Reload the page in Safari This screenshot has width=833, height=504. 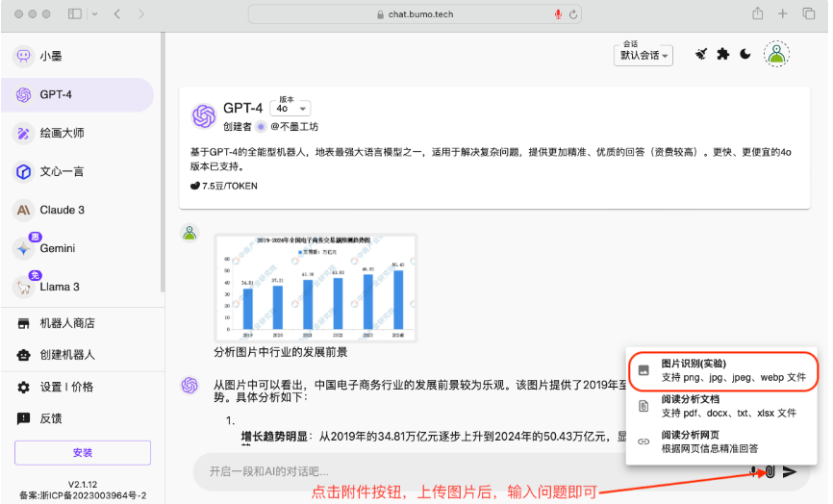(x=573, y=14)
